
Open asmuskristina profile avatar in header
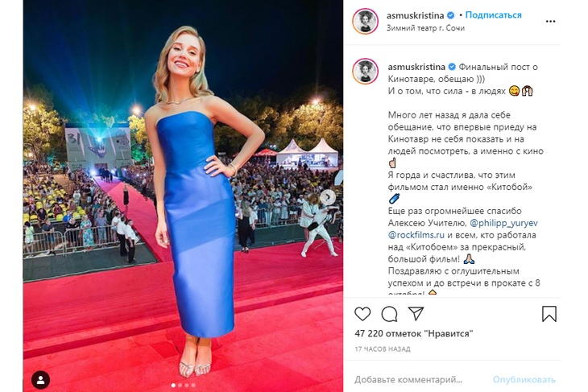click(365, 21)
